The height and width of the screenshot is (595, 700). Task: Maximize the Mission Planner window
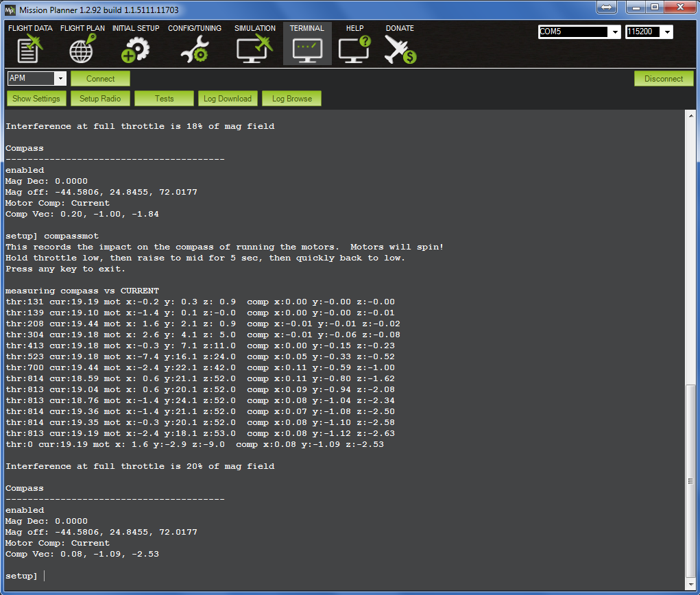(655, 7)
